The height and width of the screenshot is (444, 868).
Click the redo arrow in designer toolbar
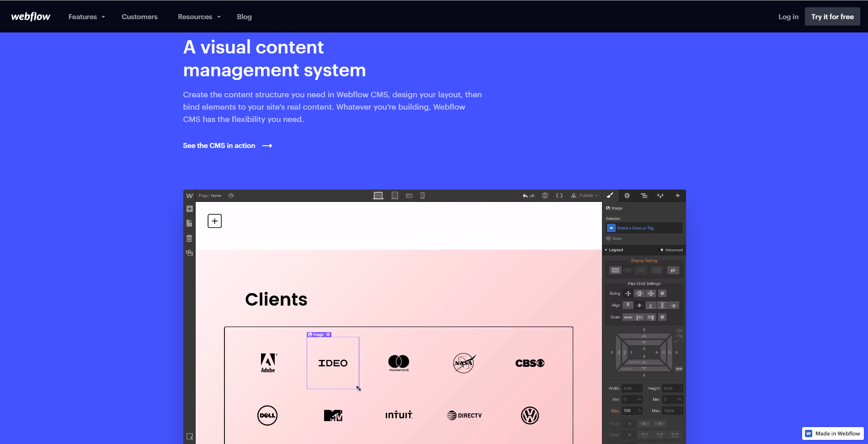tap(532, 196)
